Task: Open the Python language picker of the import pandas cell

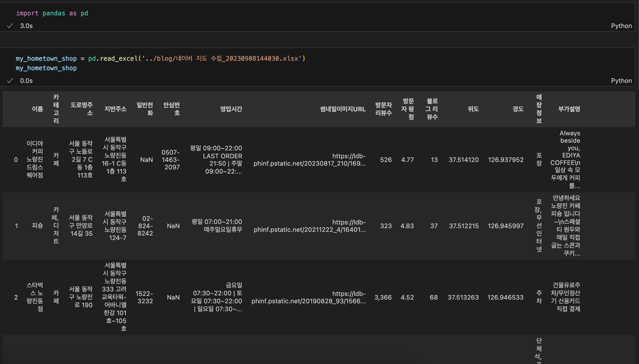Action: click(621, 26)
